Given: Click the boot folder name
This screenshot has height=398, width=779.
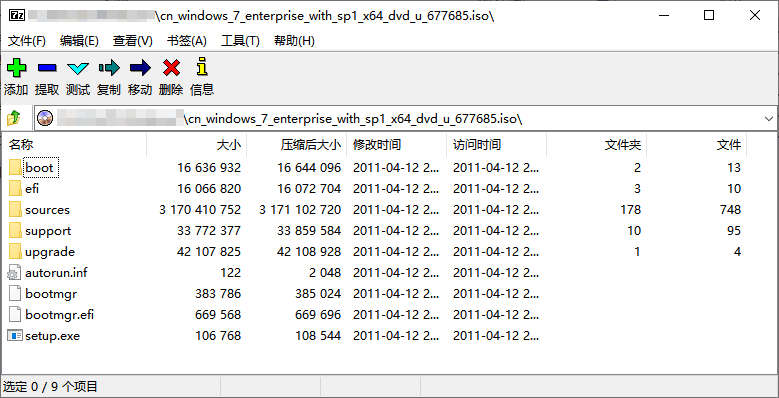Looking at the screenshot, I should coord(39,167).
